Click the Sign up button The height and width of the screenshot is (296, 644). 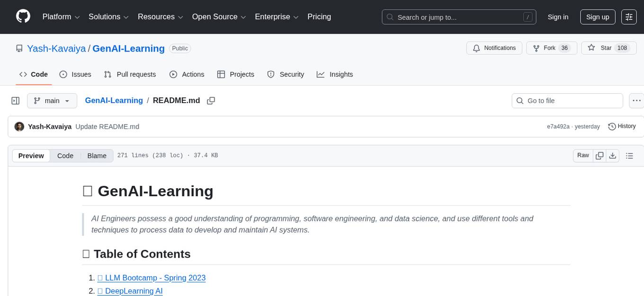tap(597, 17)
